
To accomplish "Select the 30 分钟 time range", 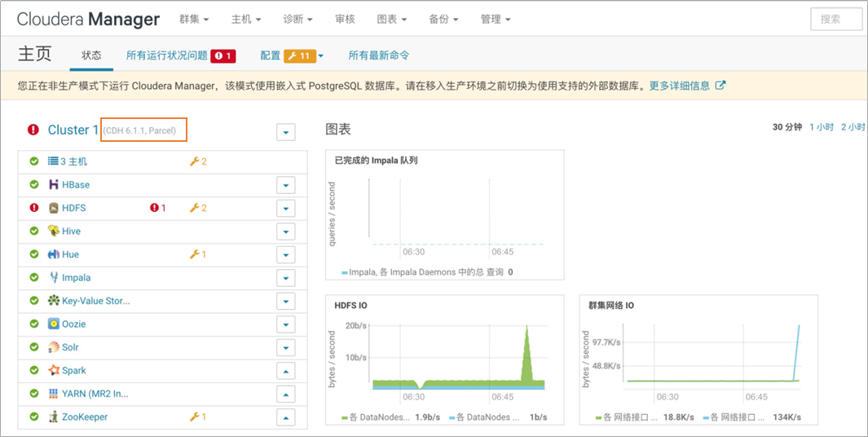I will point(787,127).
